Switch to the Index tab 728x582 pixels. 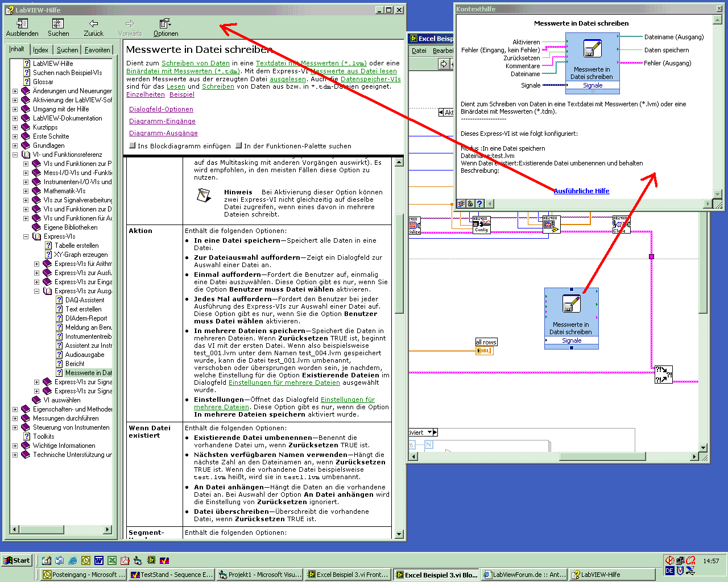click(40, 50)
